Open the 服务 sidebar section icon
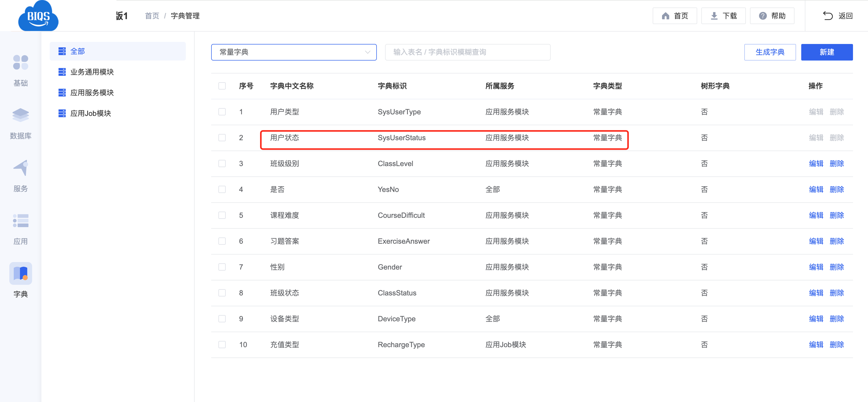 point(20,168)
